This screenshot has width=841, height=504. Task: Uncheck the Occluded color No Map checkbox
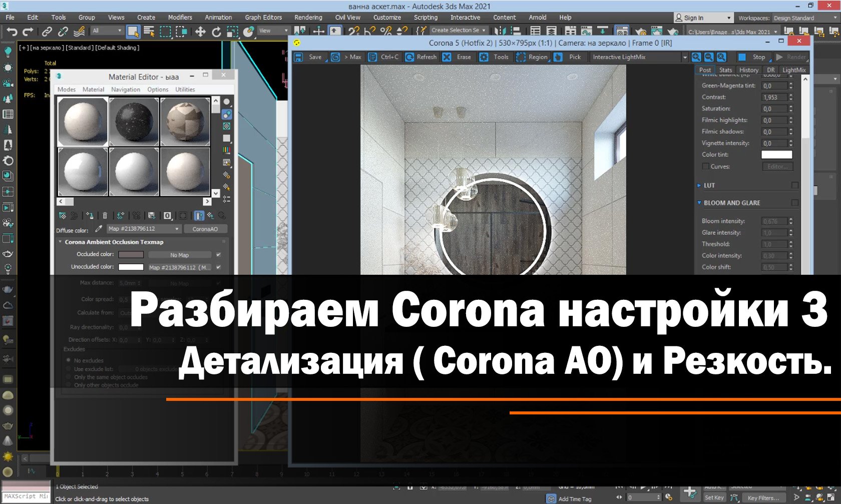tap(219, 255)
